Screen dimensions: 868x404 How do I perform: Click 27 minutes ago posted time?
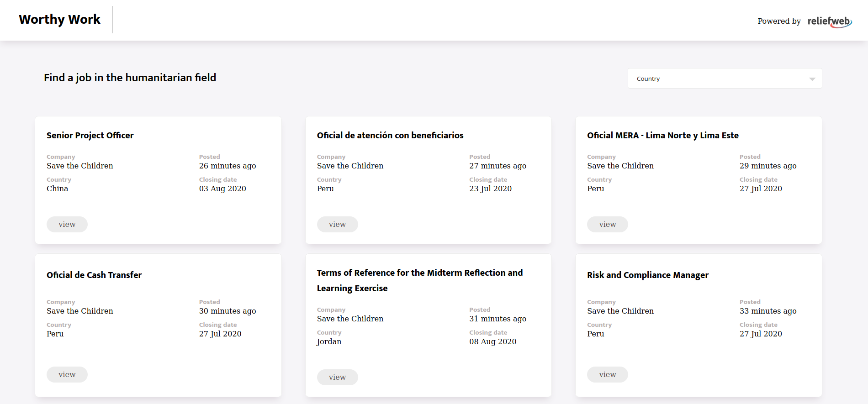[x=498, y=166]
